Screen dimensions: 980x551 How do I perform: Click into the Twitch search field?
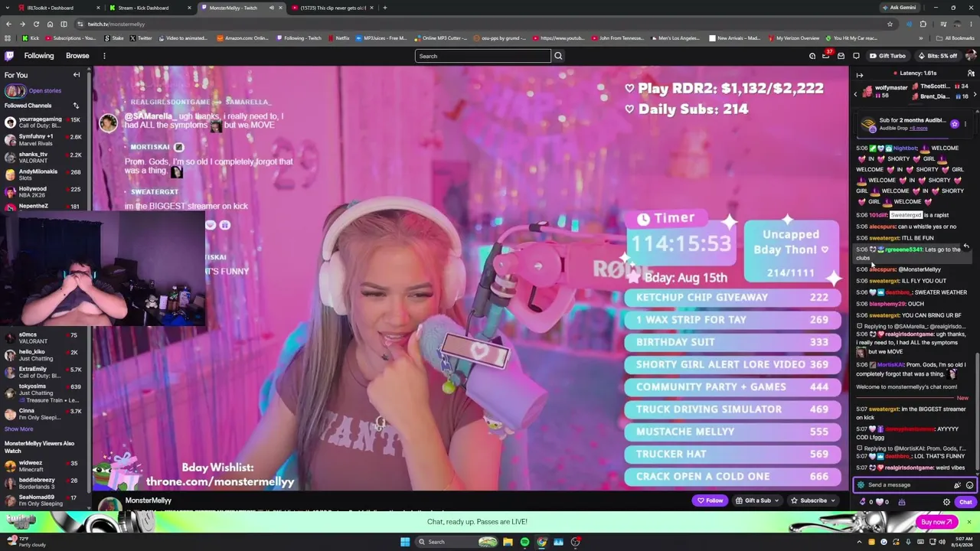(482, 56)
